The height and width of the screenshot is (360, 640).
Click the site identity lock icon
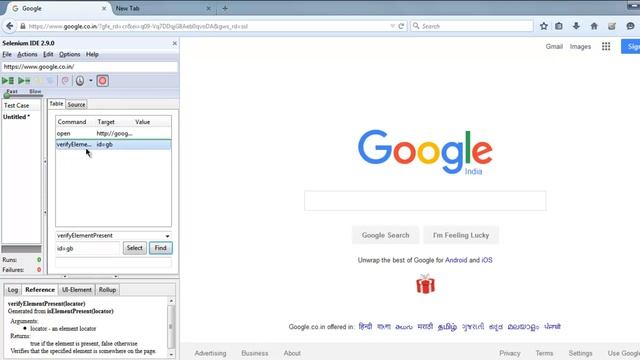[23, 26]
